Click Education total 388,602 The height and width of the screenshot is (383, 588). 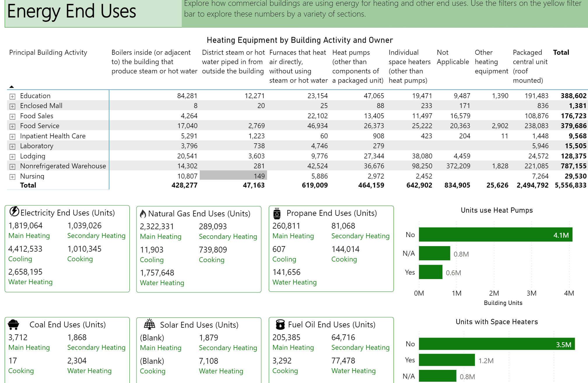point(573,96)
